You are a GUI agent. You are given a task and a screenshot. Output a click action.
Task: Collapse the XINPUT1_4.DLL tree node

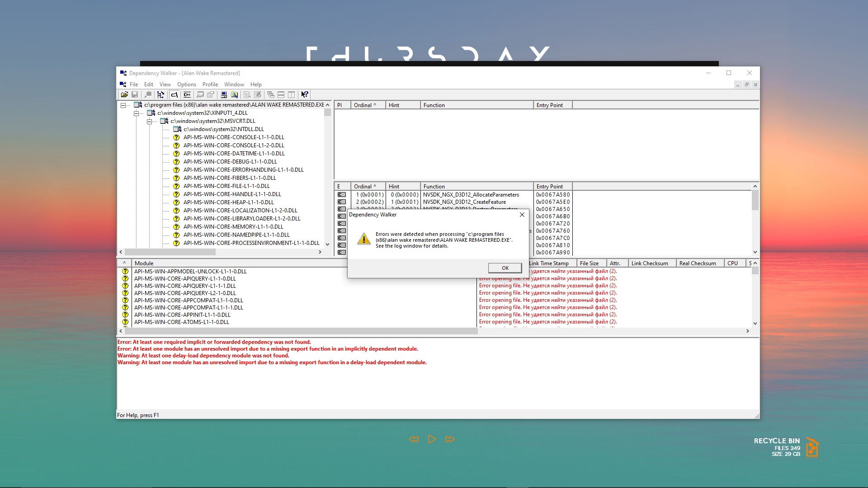(136, 113)
